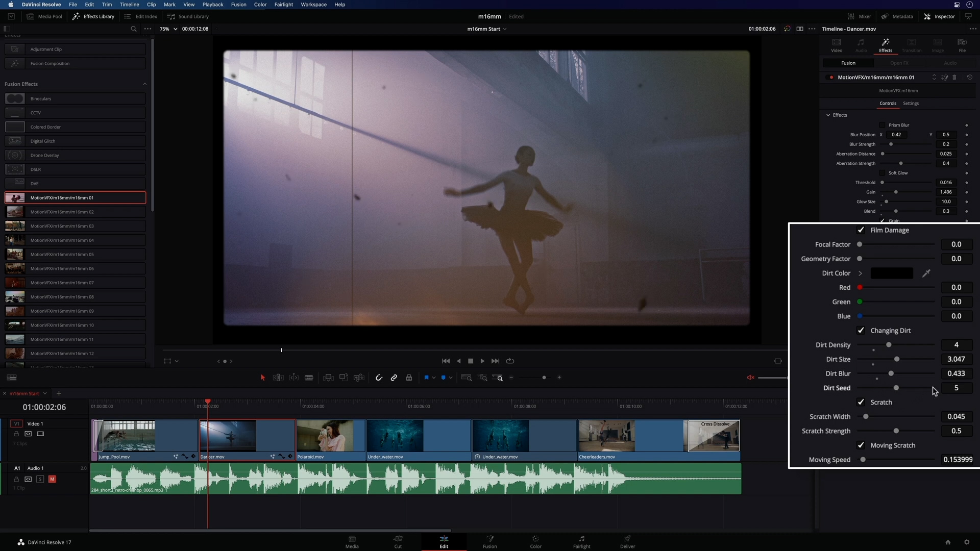Click the black Dirt Color swatch
The image size is (980, 551).
(892, 273)
